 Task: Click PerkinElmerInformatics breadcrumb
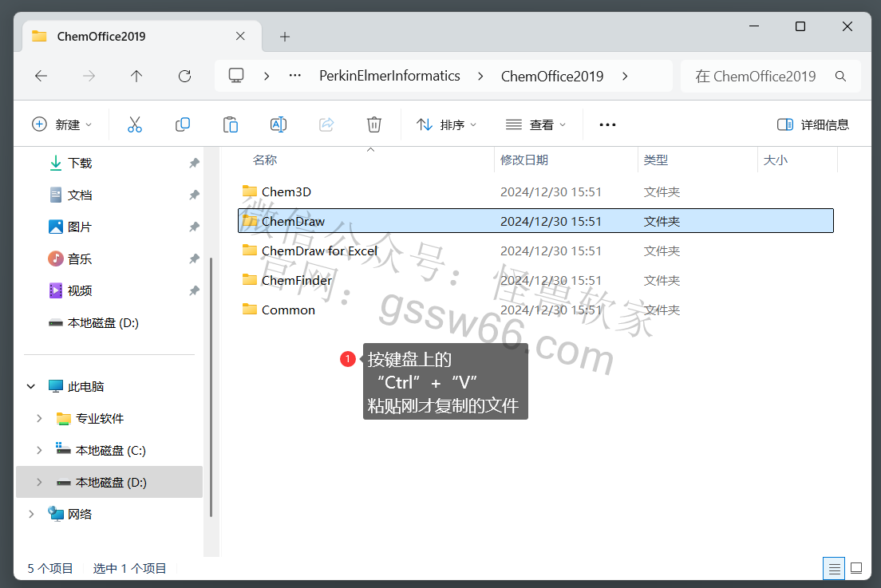(x=389, y=76)
